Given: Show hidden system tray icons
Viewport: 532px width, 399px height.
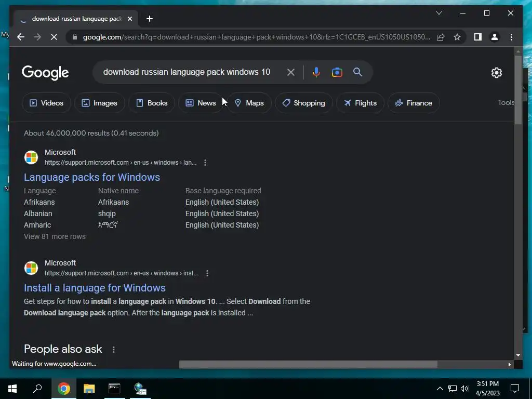Looking at the screenshot, I should pos(440,389).
